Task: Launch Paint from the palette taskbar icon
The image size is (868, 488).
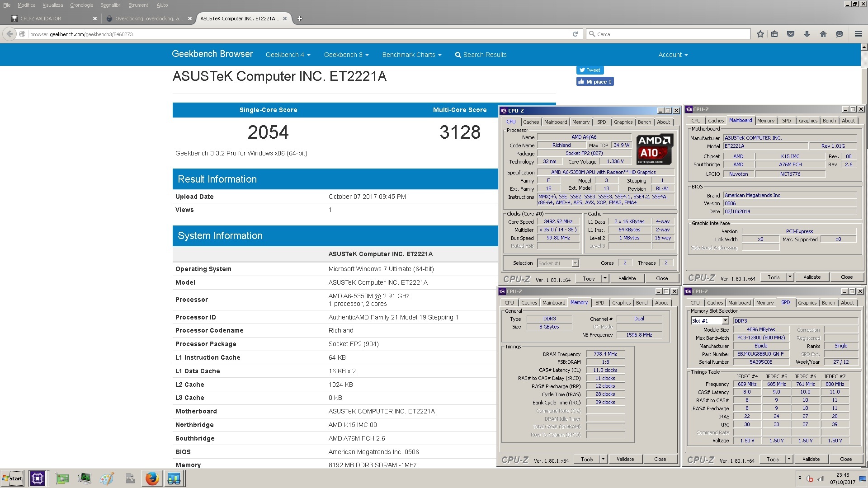Action: point(107,479)
